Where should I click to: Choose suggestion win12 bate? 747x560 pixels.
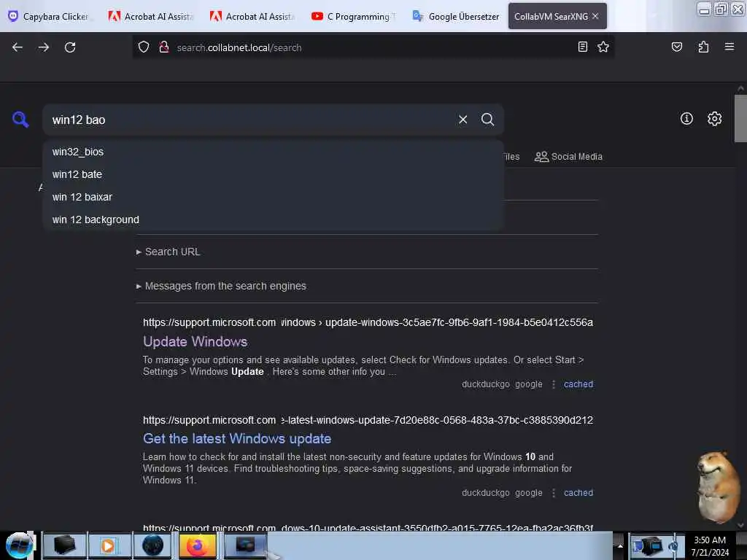point(274,174)
